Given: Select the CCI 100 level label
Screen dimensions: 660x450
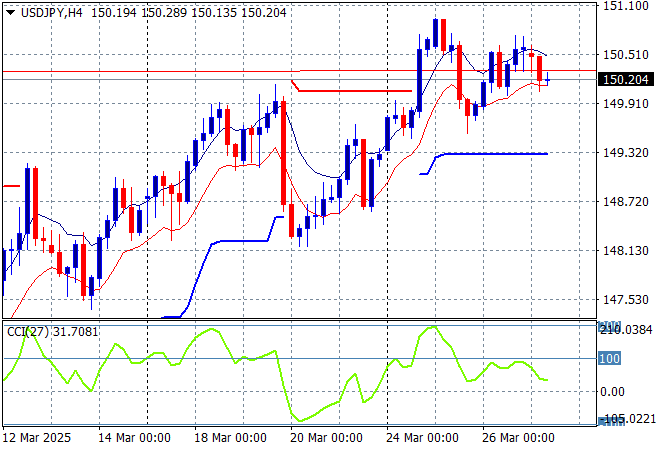Looking at the screenshot, I should 609,359.
